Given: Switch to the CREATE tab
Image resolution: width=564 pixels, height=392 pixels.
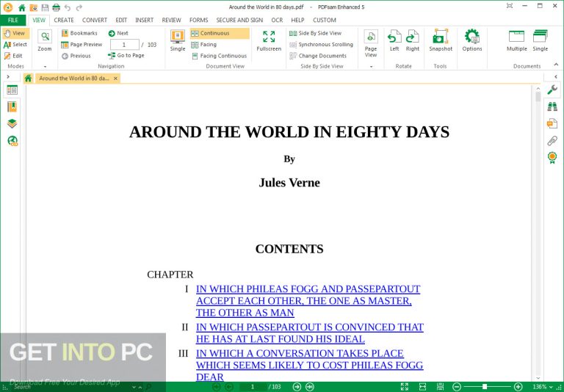Looking at the screenshot, I should point(64,20).
